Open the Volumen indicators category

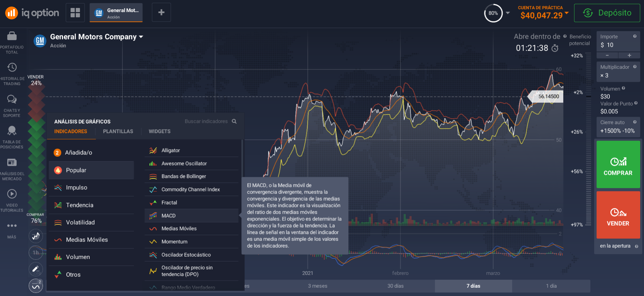[x=91, y=257]
